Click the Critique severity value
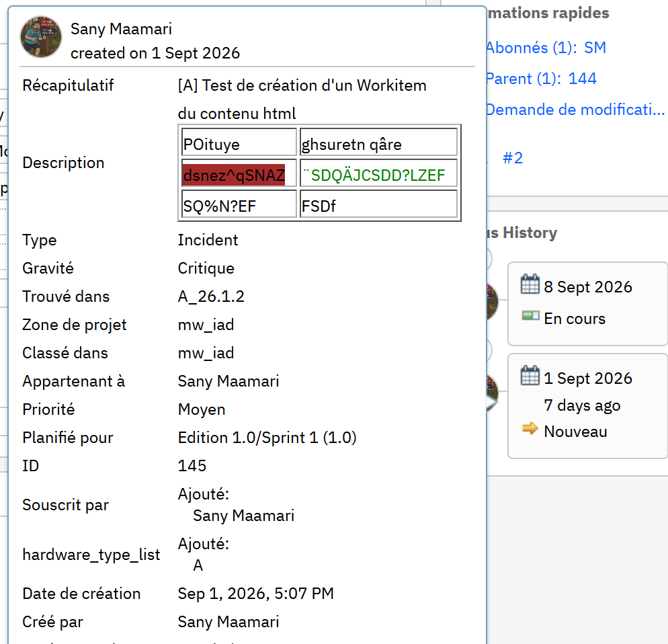This screenshot has height=644, width=668. [x=206, y=268]
